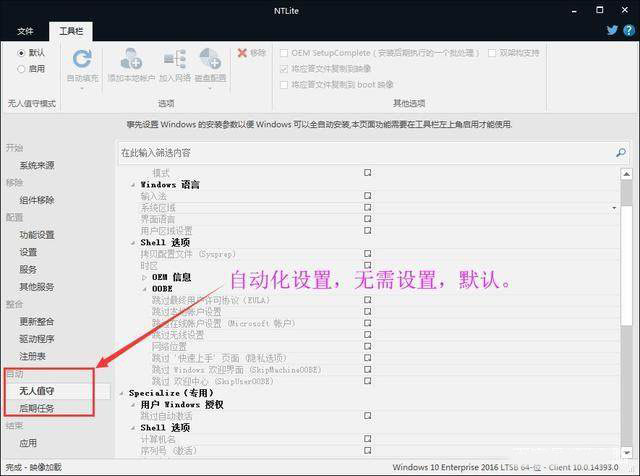Collapse the Windows 语言 group

[x=133, y=185]
